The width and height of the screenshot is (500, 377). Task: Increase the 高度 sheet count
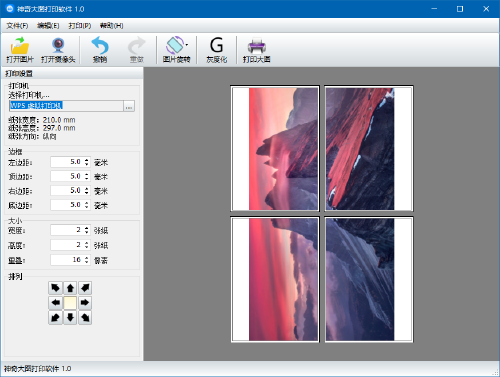[x=87, y=243]
